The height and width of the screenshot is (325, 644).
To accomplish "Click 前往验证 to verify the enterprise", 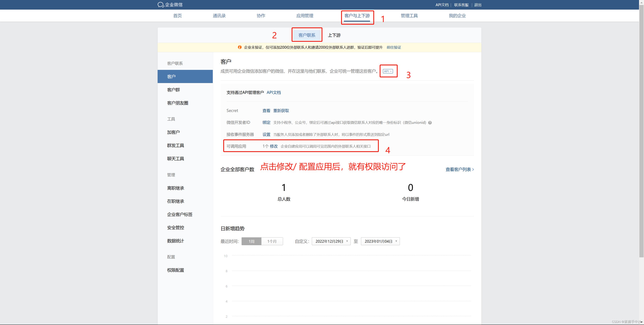I will (394, 47).
